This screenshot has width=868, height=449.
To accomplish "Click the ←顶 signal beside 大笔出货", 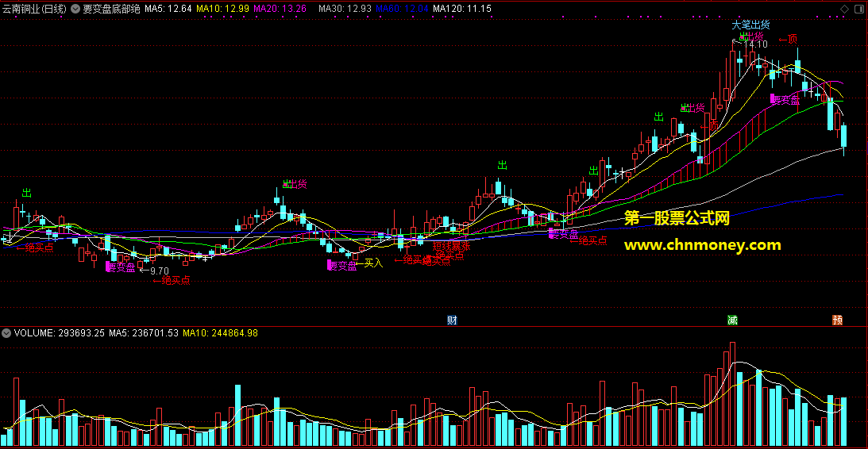I will (789, 39).
